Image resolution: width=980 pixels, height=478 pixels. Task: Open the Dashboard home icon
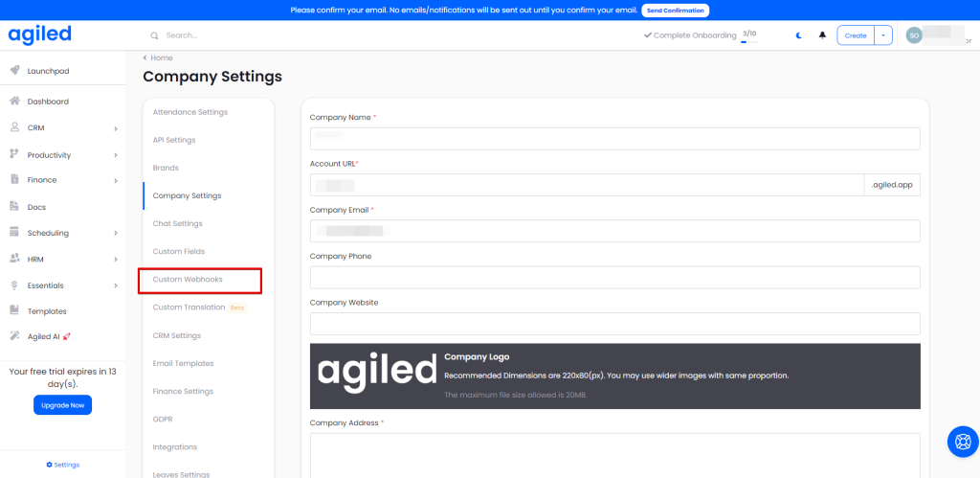[x=15, y=101]
